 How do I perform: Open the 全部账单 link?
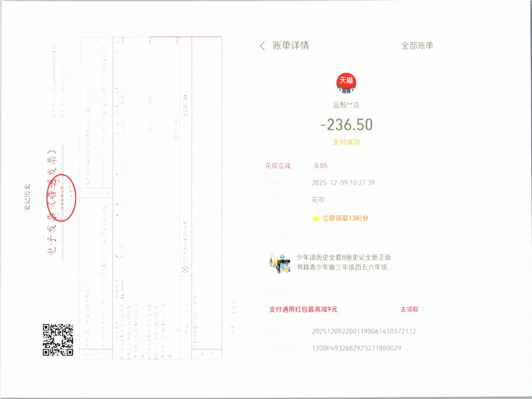(x=417, y=46)
